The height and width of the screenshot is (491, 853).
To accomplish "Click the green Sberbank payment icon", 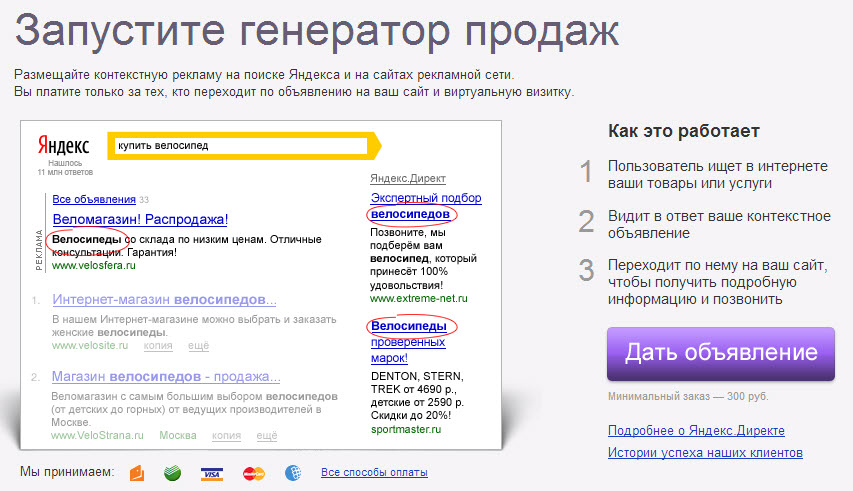I will tap(172, 473).
